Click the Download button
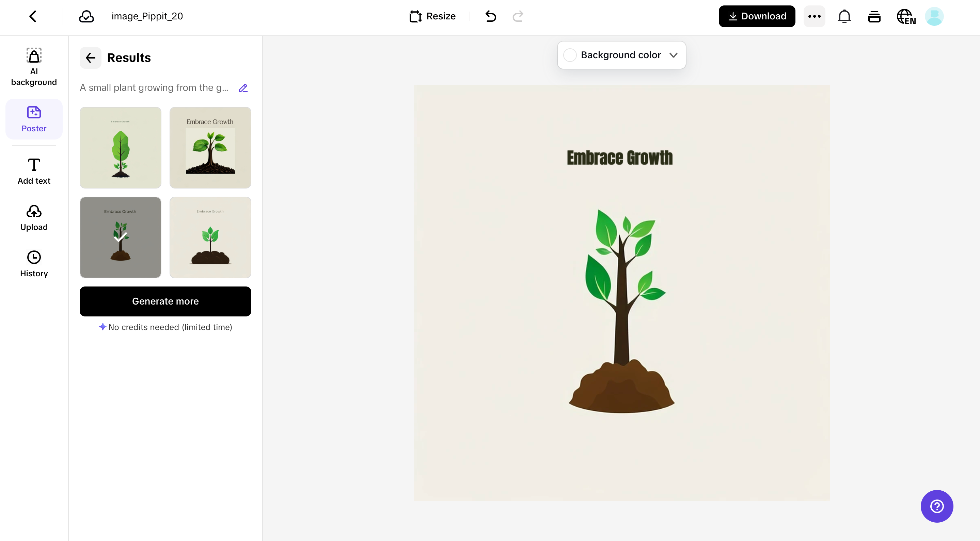The width and height of the screenshot is (980, 541). pyautogui.click(x=756, y=16)
